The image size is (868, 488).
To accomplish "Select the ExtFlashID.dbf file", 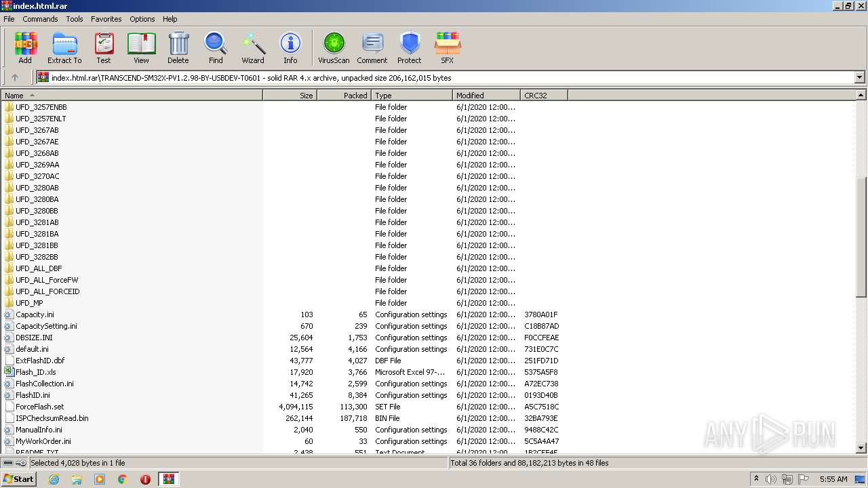I will [x=40, y=361].
